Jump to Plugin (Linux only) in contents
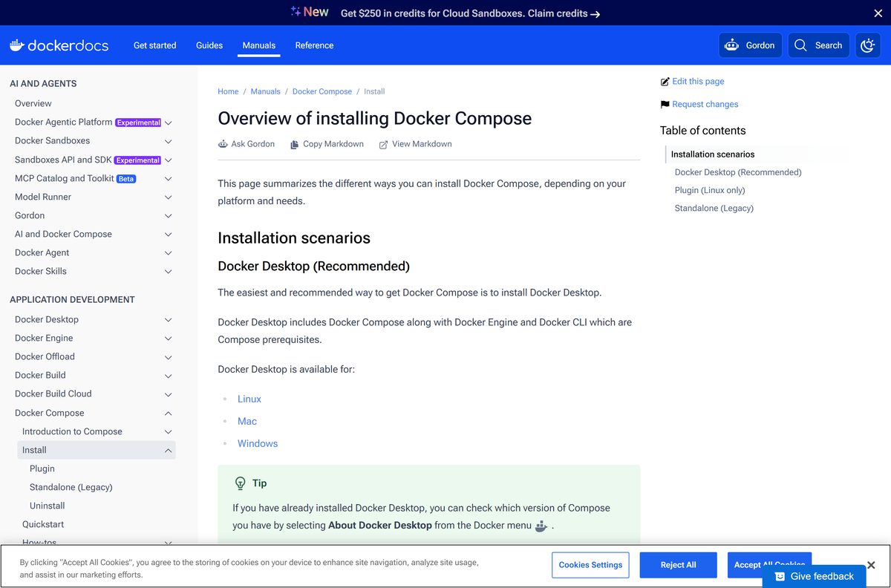Viewport: 891px width, 588px height. point(710,190)
